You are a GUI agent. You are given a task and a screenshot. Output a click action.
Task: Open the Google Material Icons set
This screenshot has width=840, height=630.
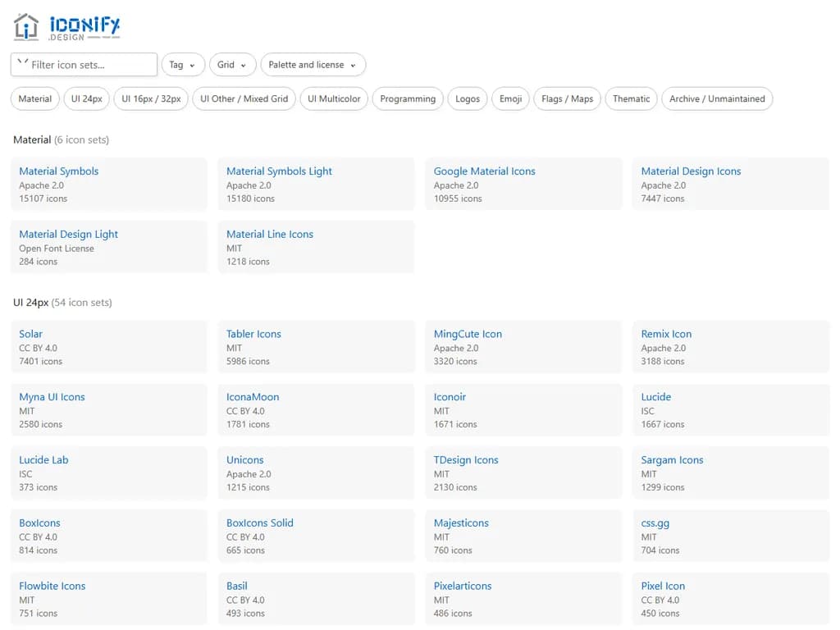click(484, 171)
